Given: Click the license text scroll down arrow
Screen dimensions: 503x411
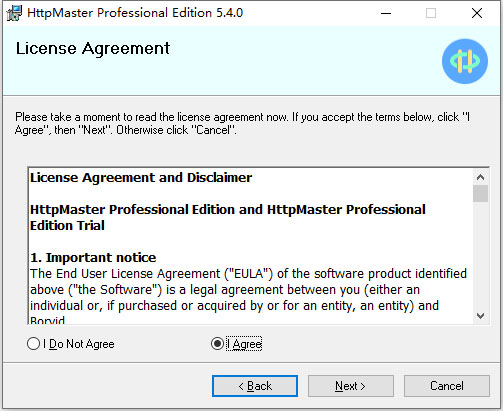Looking at the screenshot, I should click(x=480, y=316).
